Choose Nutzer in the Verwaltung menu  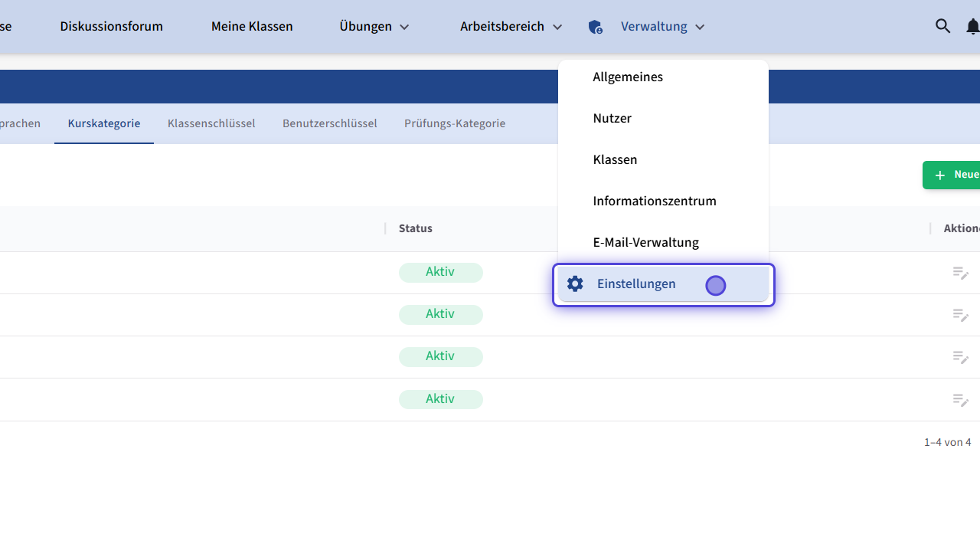(x=612, y=118)
